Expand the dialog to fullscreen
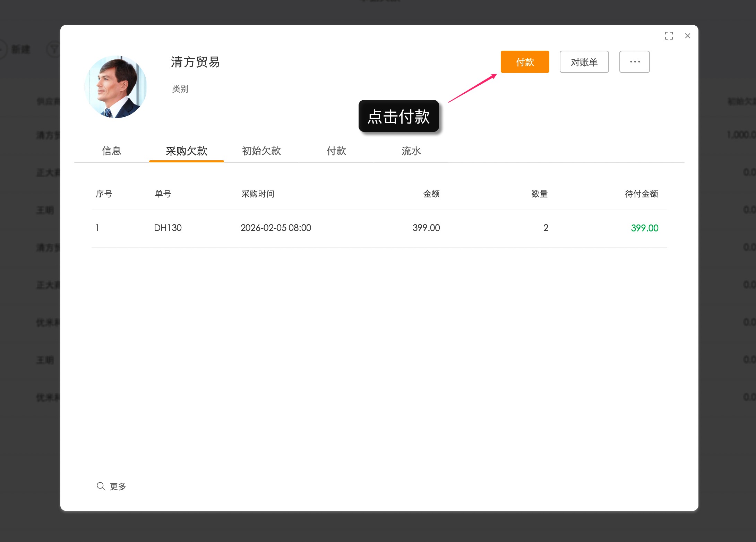Screen dimensions: 756x542 669,36
